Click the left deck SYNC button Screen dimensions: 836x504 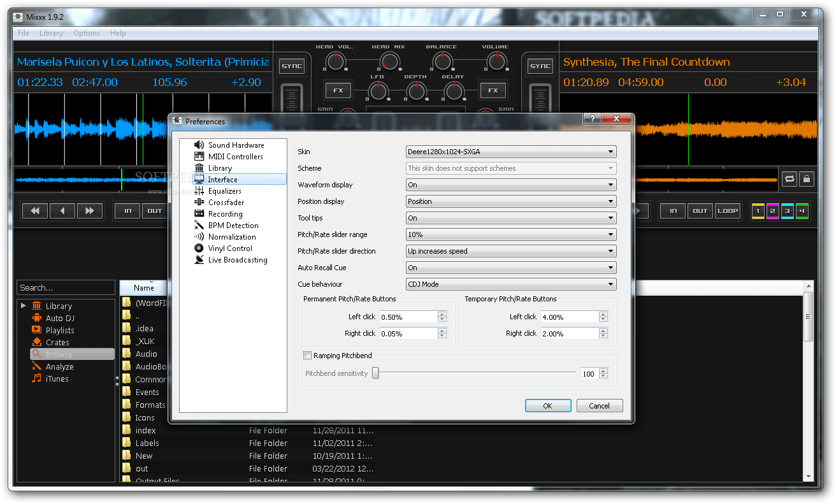click(292, 66)
